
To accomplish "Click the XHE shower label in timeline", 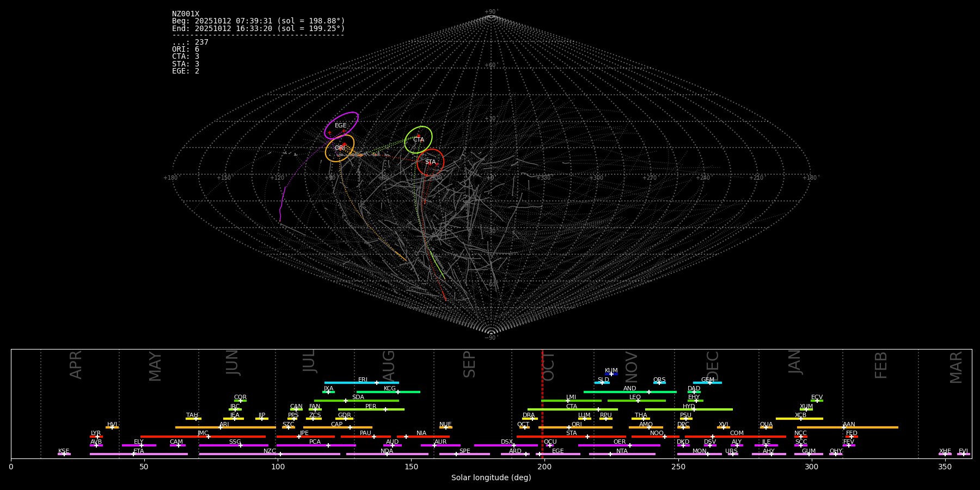I will coord(945,451).
